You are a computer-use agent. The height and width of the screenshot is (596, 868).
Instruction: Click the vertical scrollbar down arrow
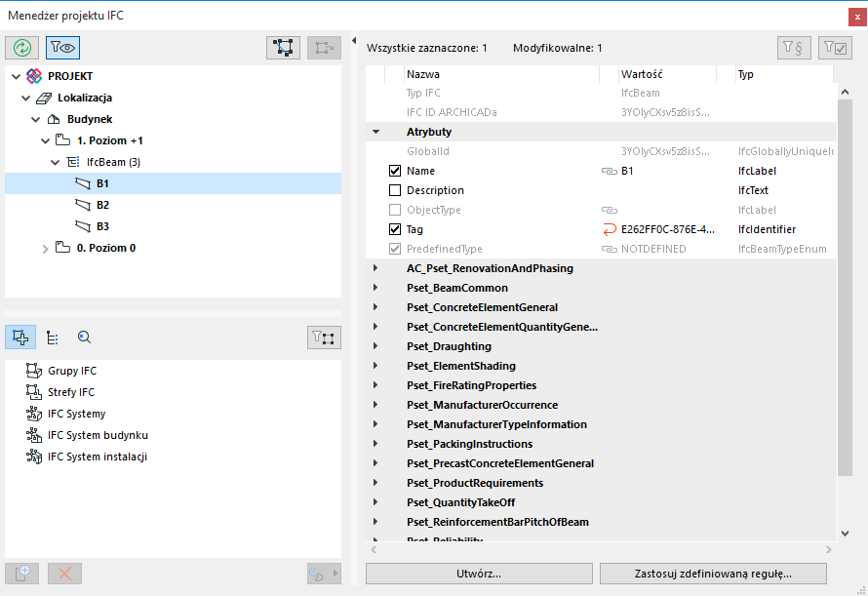pos(845,534)
